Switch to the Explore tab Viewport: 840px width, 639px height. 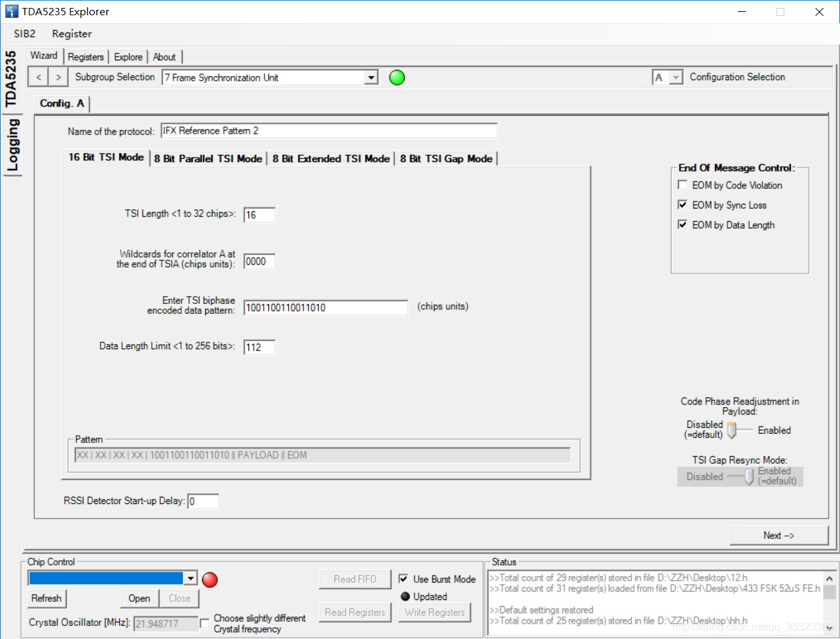[x=128, y=57]
